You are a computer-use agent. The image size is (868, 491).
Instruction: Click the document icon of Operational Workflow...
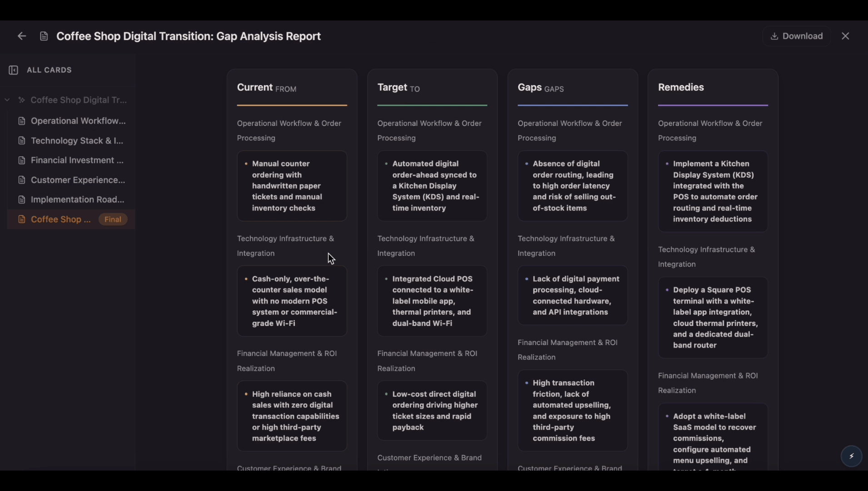(21, 121)
